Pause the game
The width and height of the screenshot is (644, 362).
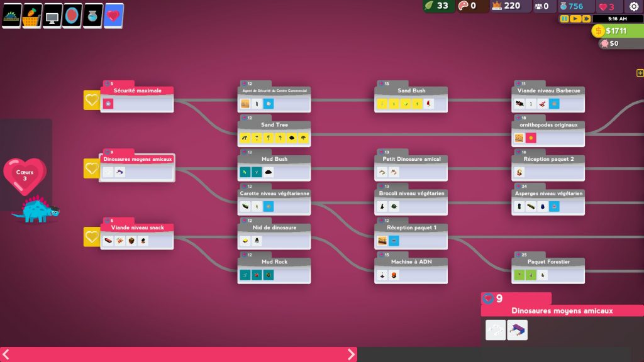pos(564,19)
